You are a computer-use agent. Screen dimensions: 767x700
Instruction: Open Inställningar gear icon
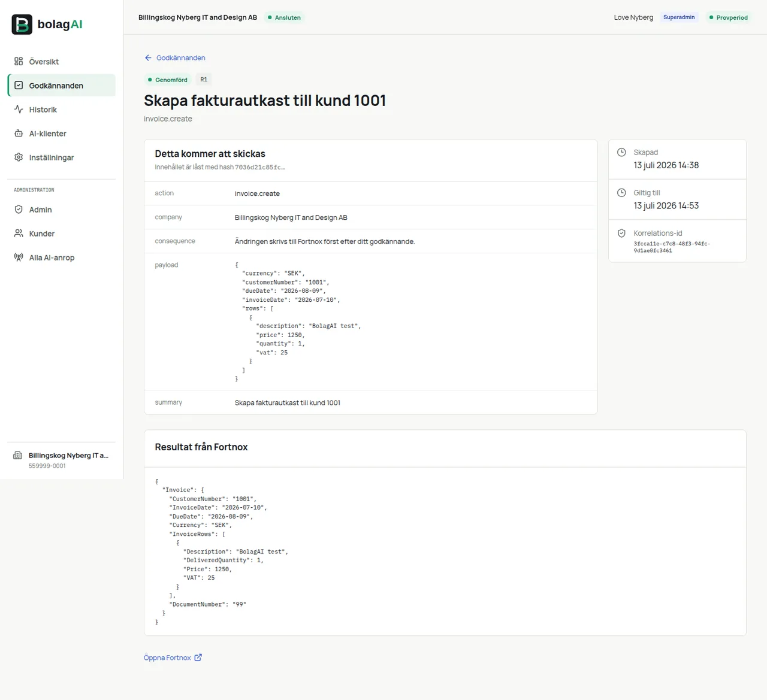(x=19, y=157)
